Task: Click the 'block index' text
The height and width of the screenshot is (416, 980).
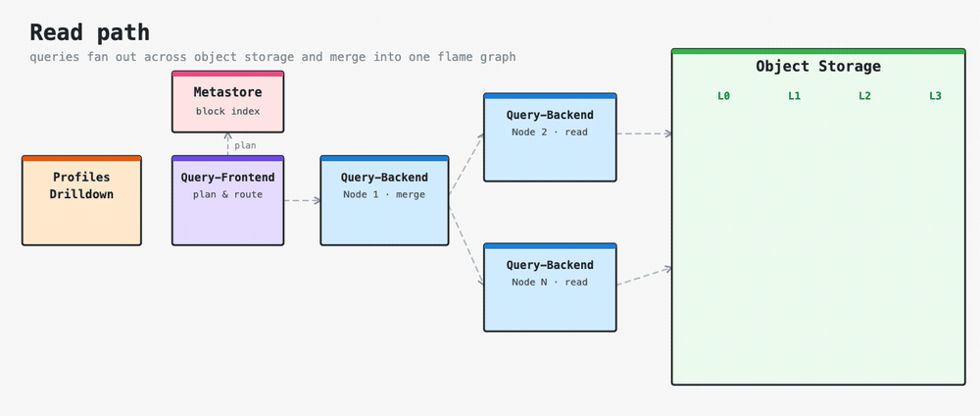Action: pyautogui.click(x=228, y=111)
